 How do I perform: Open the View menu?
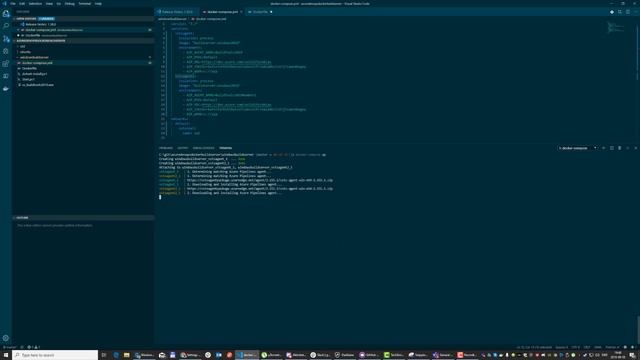[x=49, y=4]
